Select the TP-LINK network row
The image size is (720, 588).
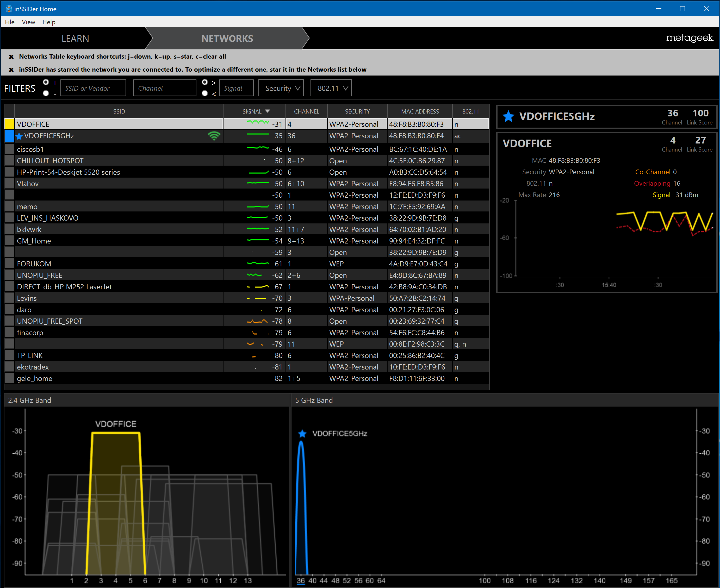point(247,356)
